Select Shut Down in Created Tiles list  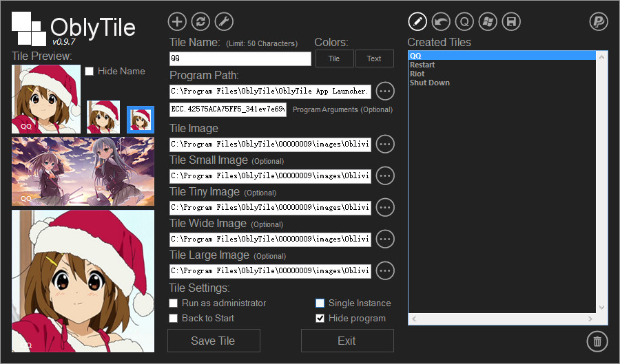429,83
